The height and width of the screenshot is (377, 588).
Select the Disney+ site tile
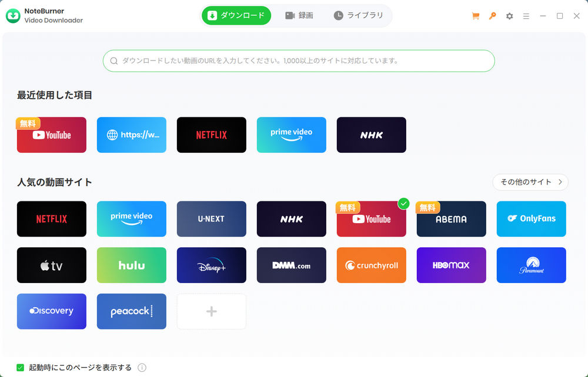click(x=212, y=265)
